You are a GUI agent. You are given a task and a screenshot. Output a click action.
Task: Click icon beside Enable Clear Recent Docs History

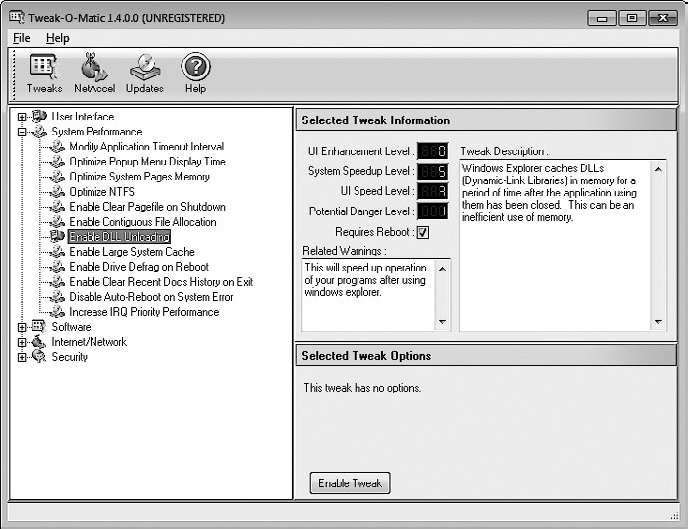[x=57, y=282]
